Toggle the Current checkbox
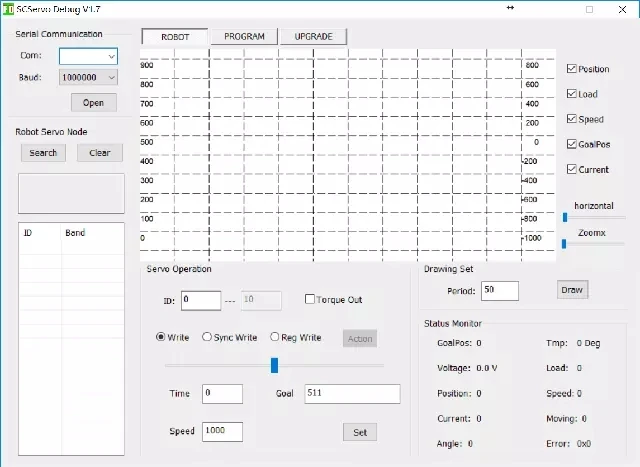Image resolution: width=640 pixels, height=467 pixels. point(572,169)
